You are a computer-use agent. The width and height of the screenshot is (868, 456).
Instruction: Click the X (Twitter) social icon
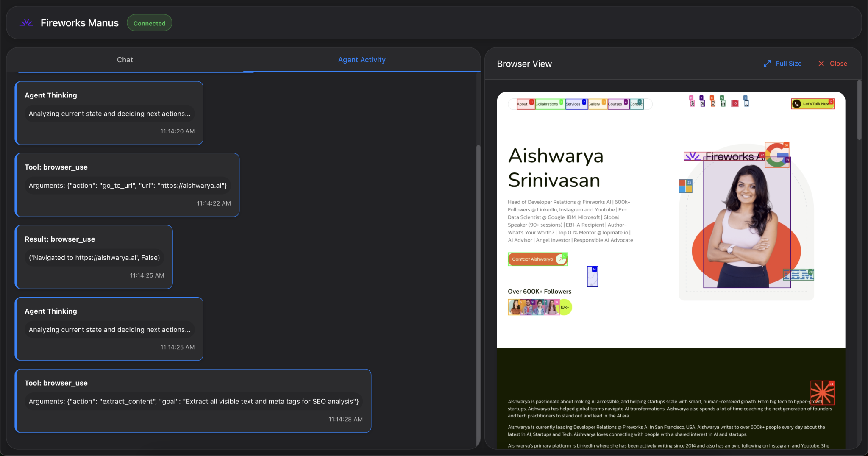pos(702,103)
